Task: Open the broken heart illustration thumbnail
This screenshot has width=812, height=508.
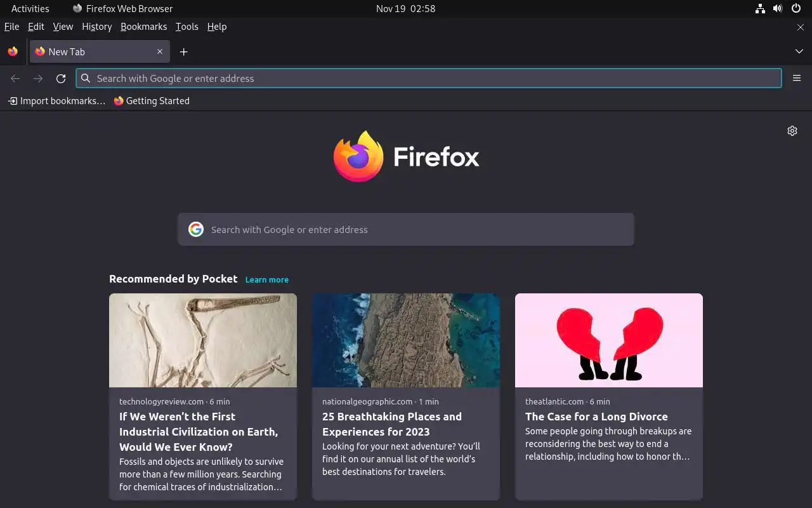Action: pos(609,340)
